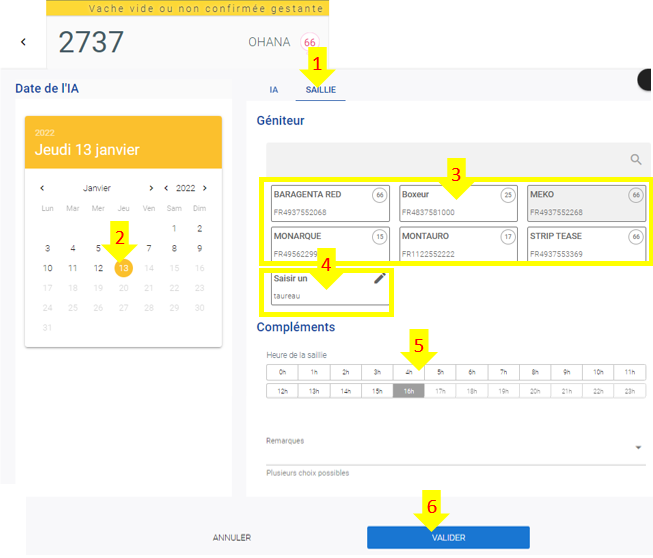Set saillie hour to 16h
The image size is (653, 558).
tap(409, 391)
